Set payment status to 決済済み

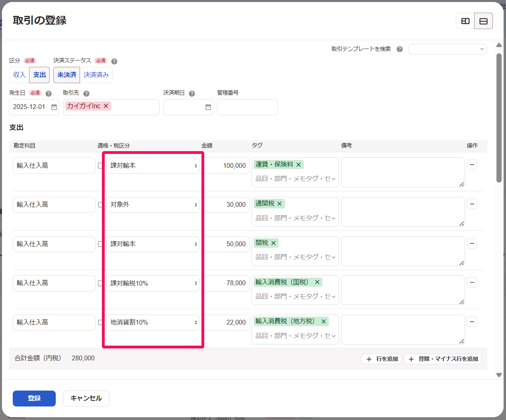coord(96,75)
